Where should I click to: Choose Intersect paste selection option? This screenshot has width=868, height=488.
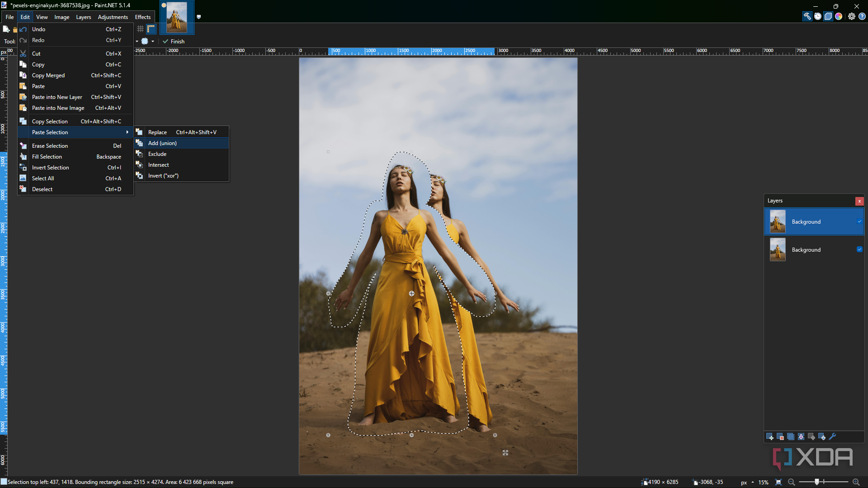point(182,165)
